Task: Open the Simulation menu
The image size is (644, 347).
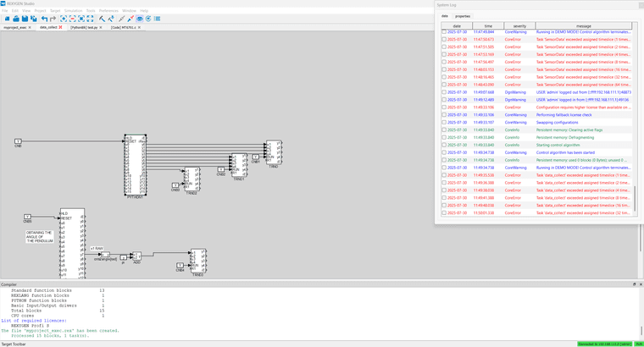Action: tap(73, 11)
